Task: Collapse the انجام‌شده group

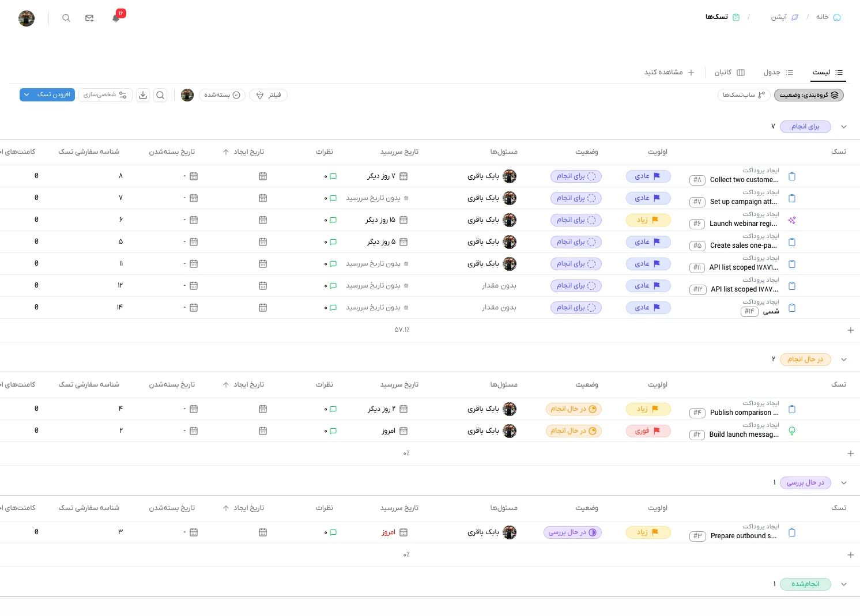Action: (x=844, y=584)
